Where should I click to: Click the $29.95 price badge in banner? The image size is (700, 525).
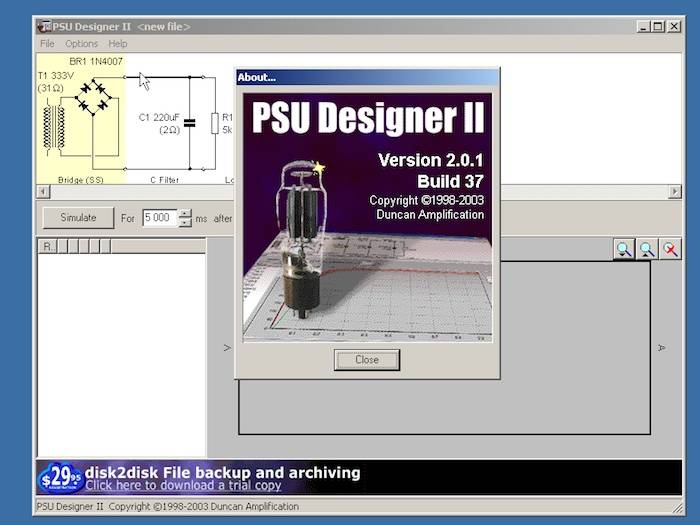coord(60,478)
